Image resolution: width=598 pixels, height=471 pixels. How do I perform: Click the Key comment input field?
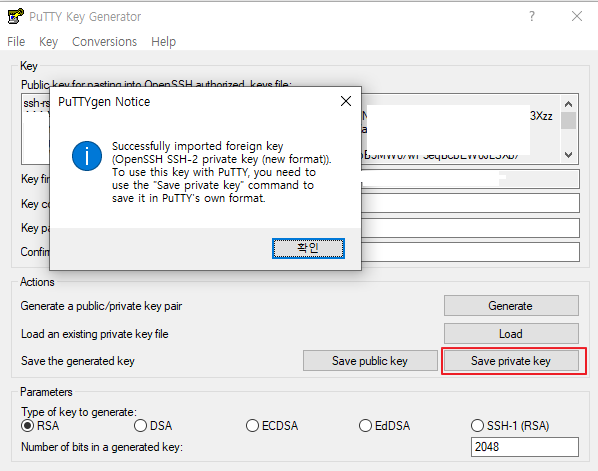pos(470,203)
